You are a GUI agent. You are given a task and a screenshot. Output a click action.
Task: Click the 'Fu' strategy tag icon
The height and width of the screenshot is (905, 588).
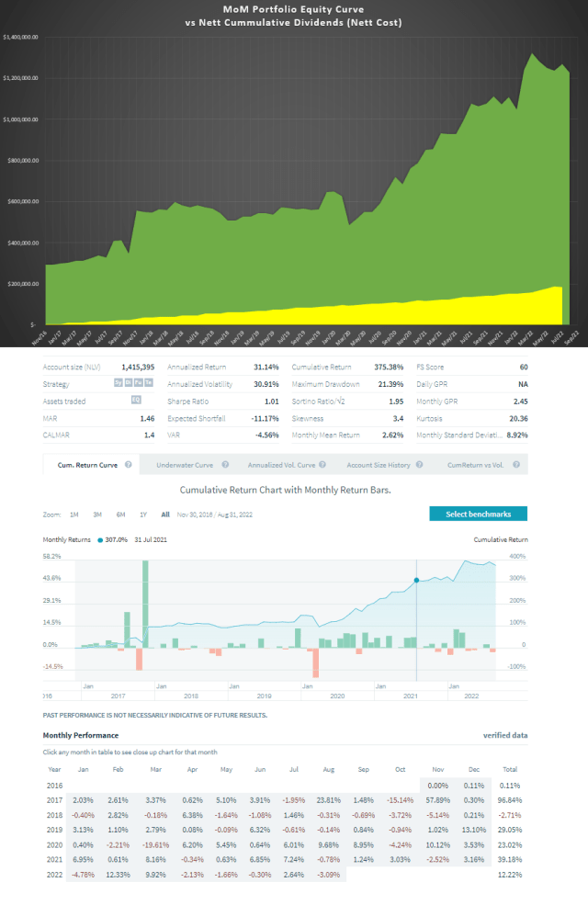coord(139,382)
